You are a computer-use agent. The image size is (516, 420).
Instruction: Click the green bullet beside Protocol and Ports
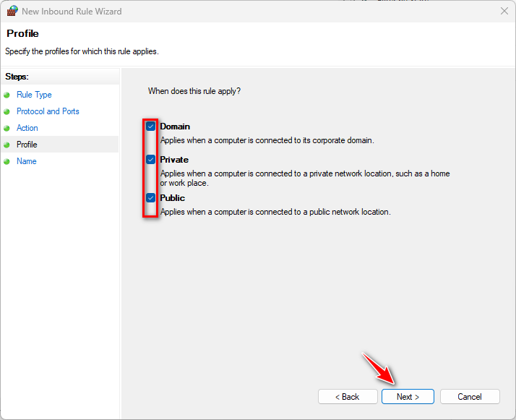coord(7,111)
